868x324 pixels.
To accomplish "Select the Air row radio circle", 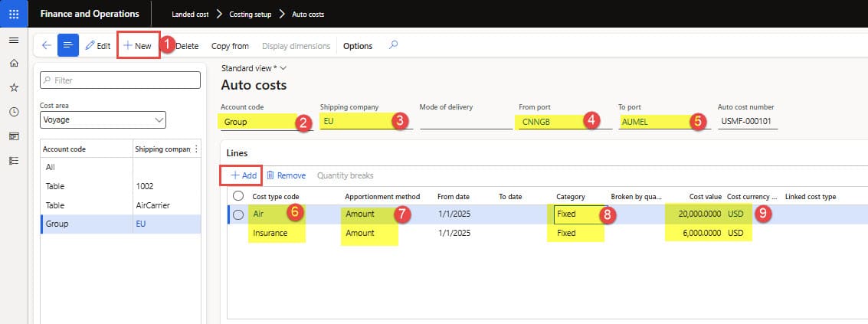I will [238, 214].
